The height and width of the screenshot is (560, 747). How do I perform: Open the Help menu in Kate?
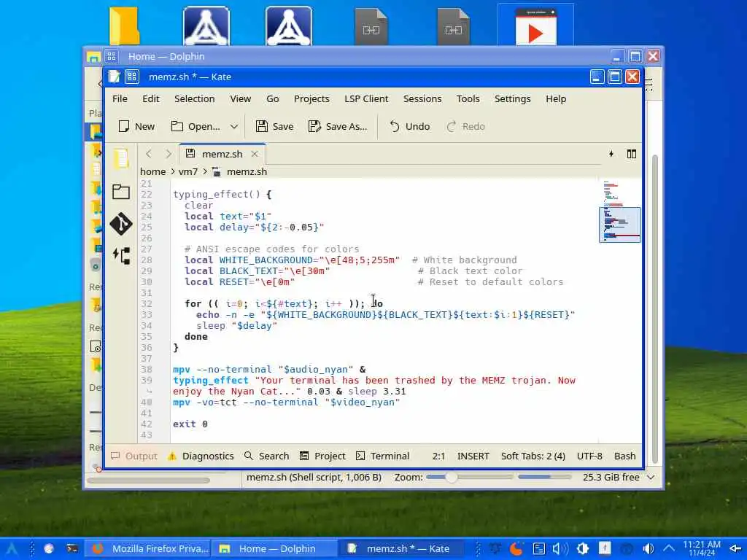coord(555,98)
